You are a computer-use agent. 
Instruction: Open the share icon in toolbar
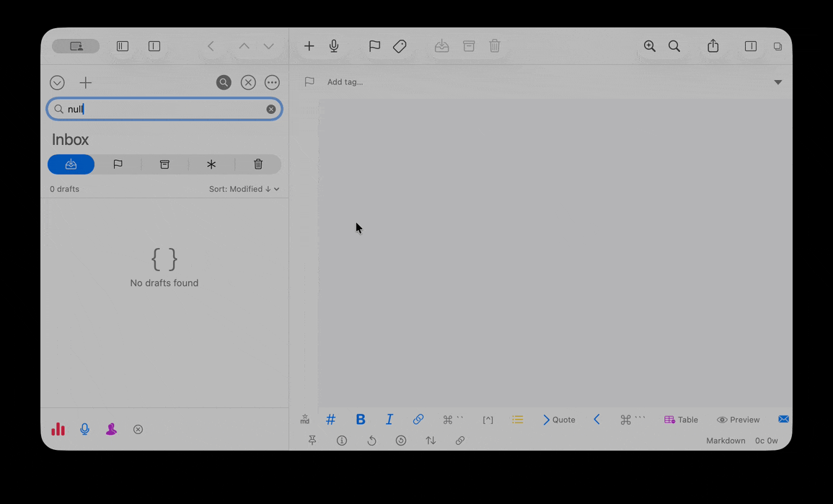click(713, 46)
